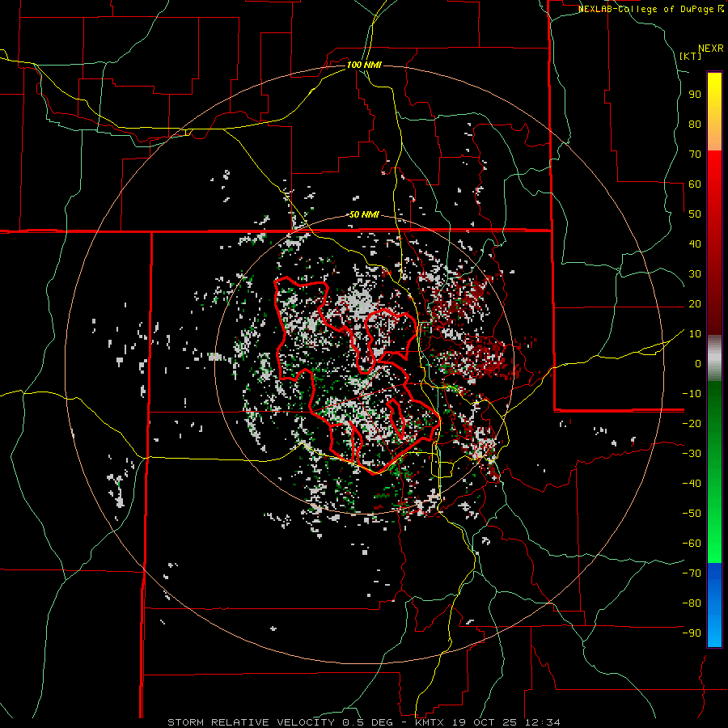Click the 50 value on the scale
This screenshot has height=728, width=728.
[x=695, y=214]
